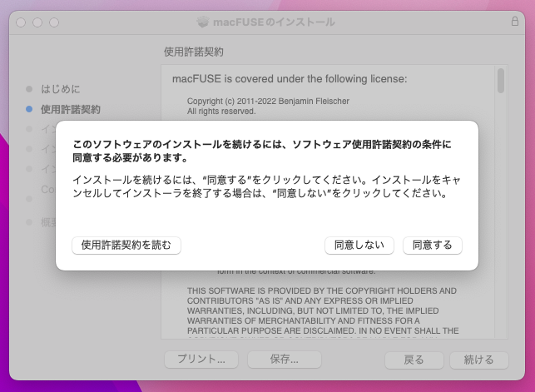Select the 使用許諾契約 step label in the sidebar

pos(71,109)
